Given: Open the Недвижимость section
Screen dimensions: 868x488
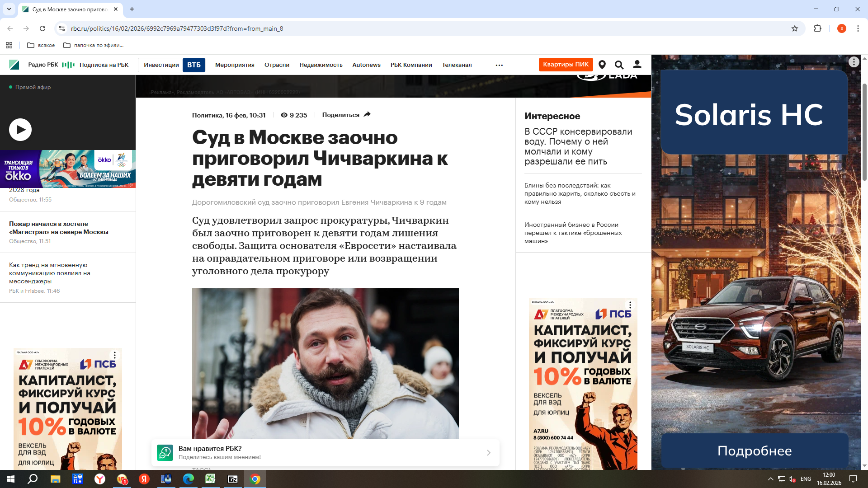Looking at the screenshot, I should point(321,65).
